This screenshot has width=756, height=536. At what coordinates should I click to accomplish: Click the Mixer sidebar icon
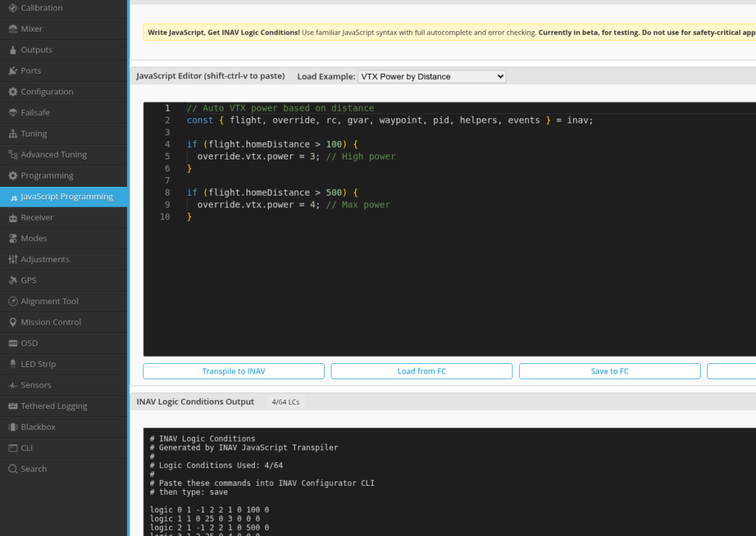point(13,29)
